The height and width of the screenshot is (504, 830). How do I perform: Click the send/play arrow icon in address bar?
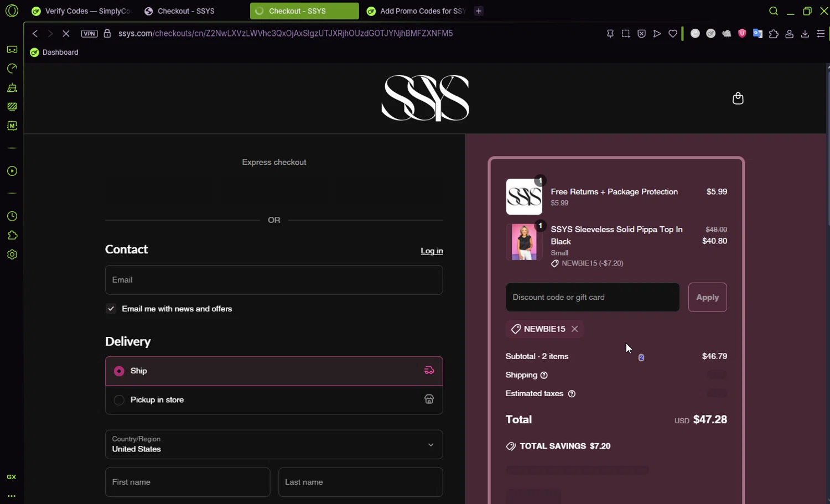point(657,34)
